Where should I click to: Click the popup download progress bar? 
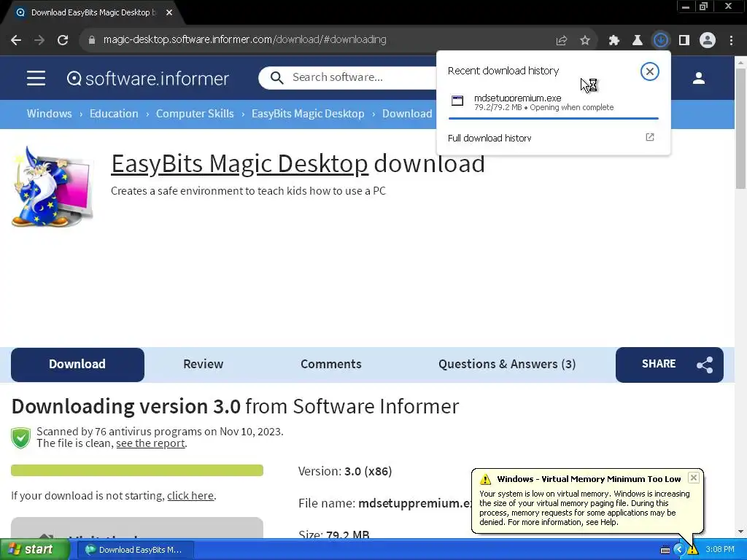click(554, 118)
